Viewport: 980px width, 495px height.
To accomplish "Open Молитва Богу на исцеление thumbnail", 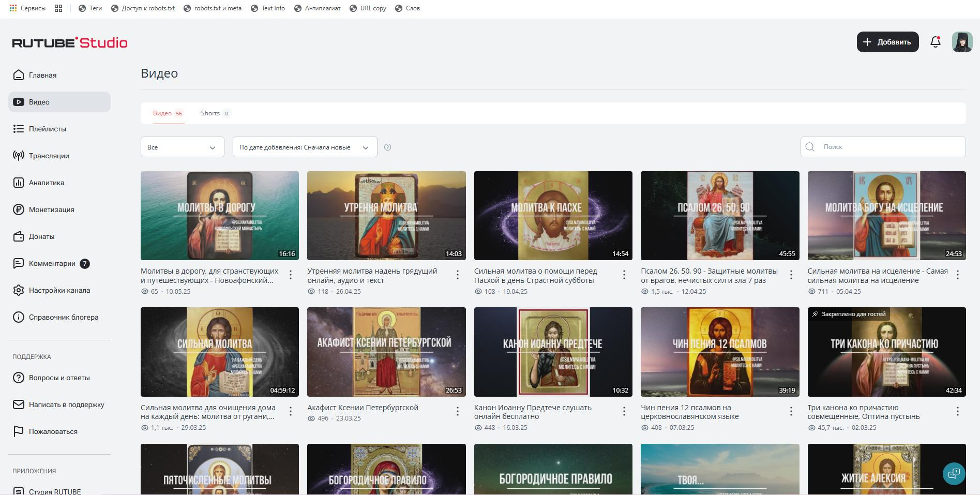I will coord(887,216).
